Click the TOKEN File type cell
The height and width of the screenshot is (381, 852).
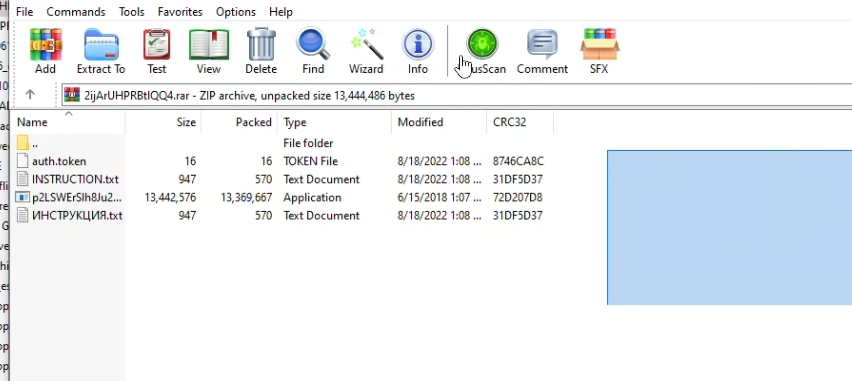click(x=310, y=161)
